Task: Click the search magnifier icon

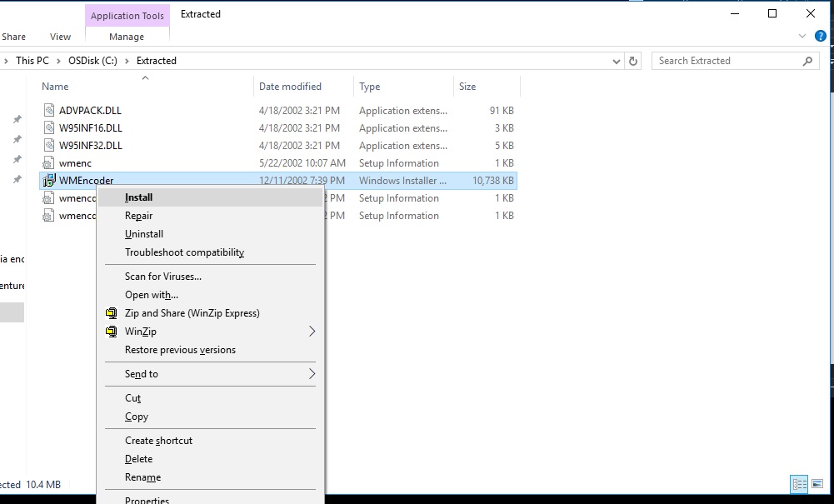Action: (806, 60)
